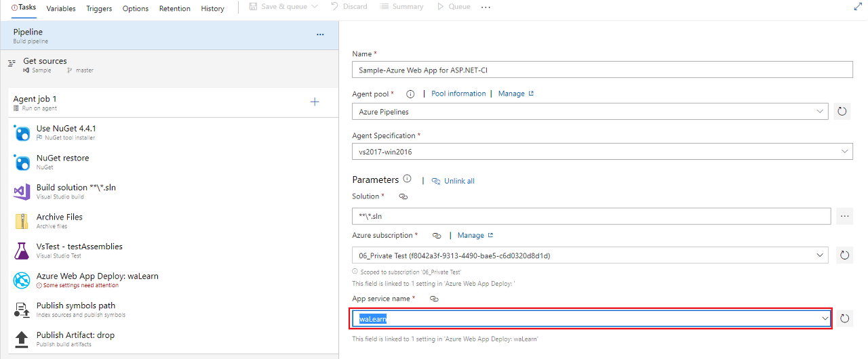
Task: Click the Publish Artifact drop icon
Action: (22, 339)
